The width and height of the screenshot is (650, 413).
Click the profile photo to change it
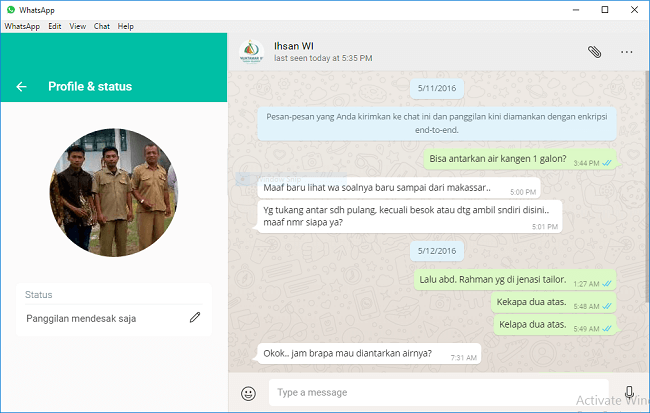(114, 192)
